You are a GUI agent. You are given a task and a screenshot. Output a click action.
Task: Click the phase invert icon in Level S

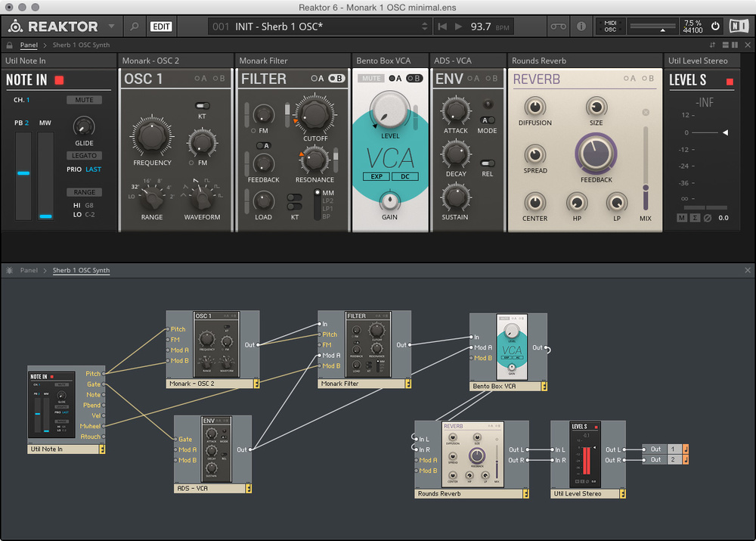708,218
